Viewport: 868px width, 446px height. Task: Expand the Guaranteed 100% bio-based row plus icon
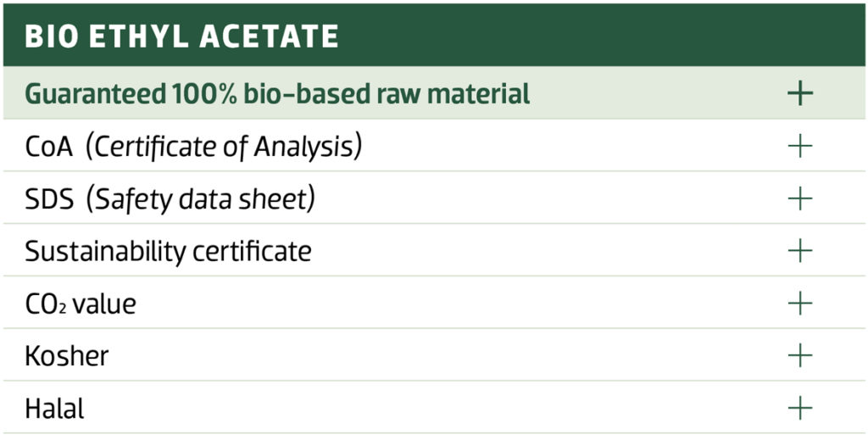point(799,94)
